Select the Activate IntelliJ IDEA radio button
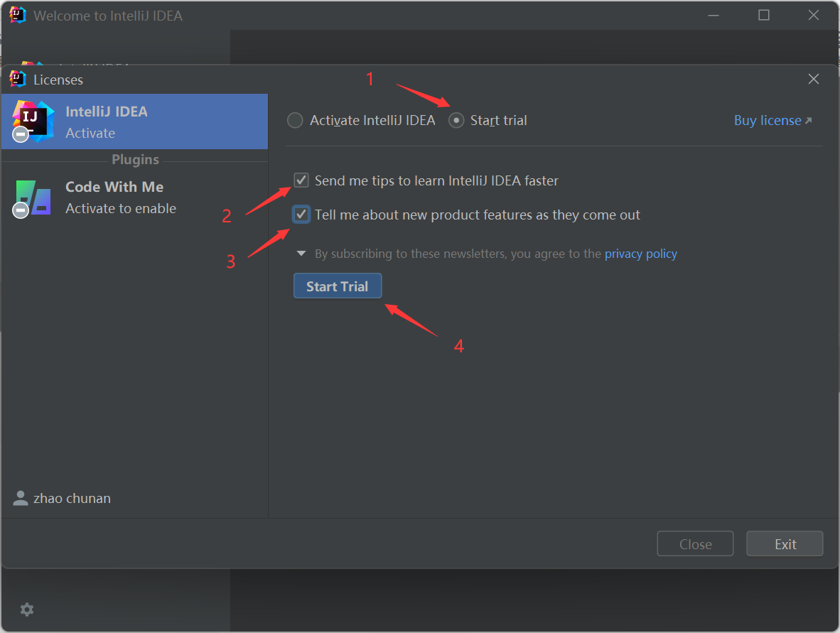 (x=295, y=120)
